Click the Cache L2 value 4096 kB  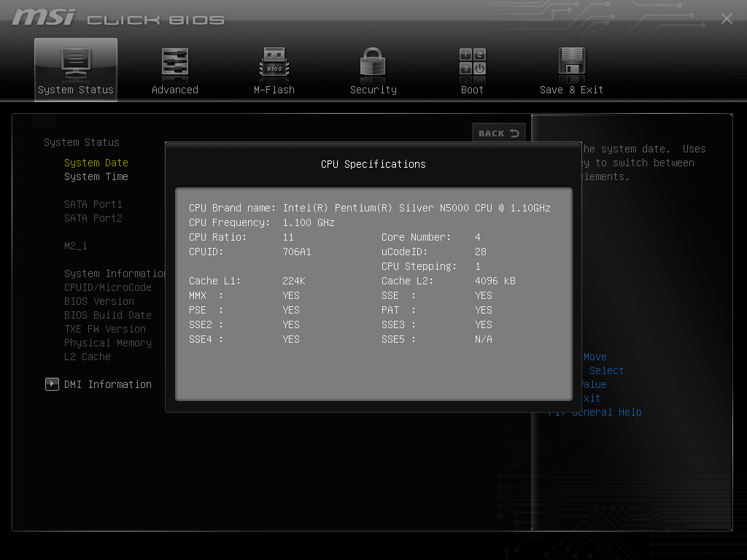495,281
